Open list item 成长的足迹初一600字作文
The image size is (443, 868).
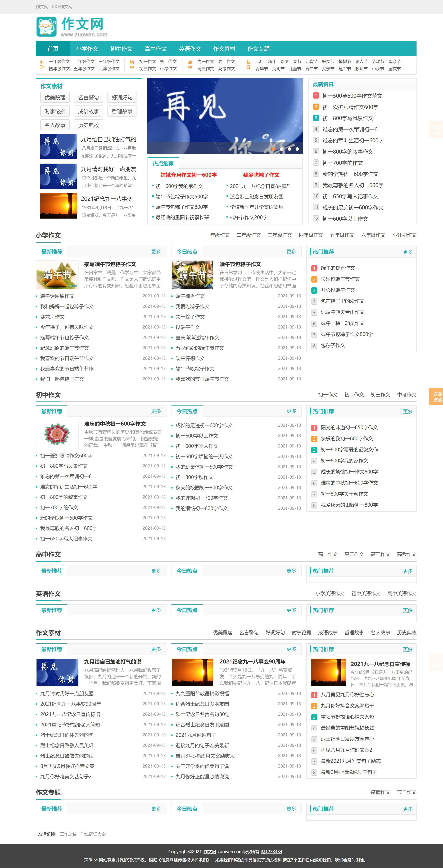(204, 425)
